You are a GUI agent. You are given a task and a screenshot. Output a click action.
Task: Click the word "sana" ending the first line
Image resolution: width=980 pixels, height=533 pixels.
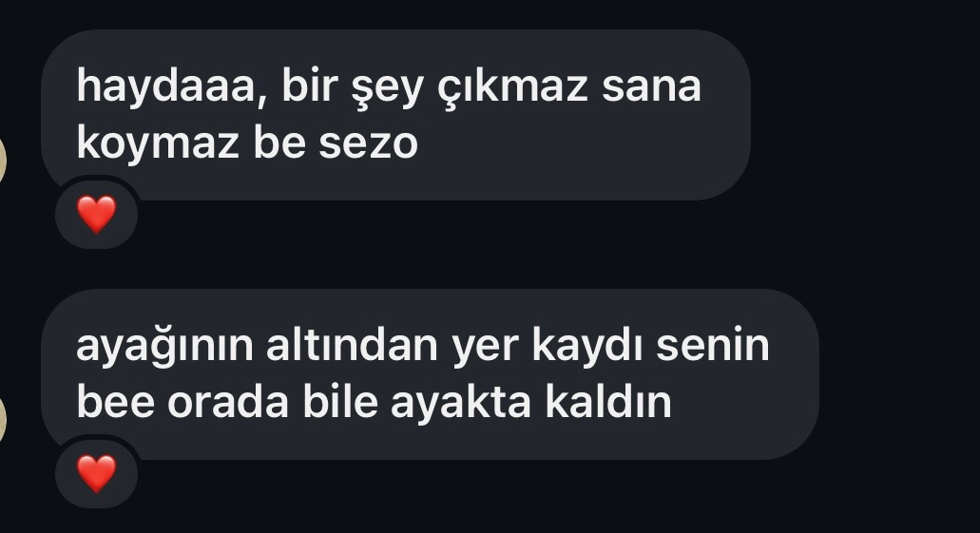pyautogui.click(x=651, y=88)
